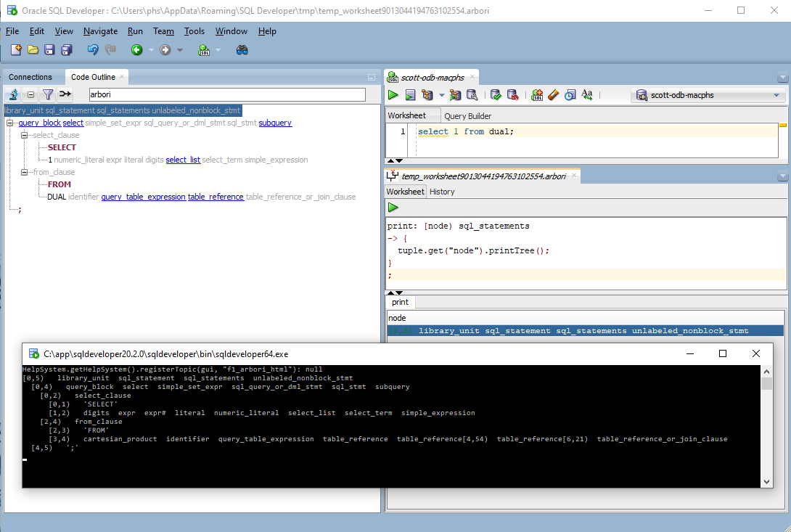The height and width of the screenshot is (532, 791).
Task: Click the query_table_expression link
Action: (x=143, y=197)
